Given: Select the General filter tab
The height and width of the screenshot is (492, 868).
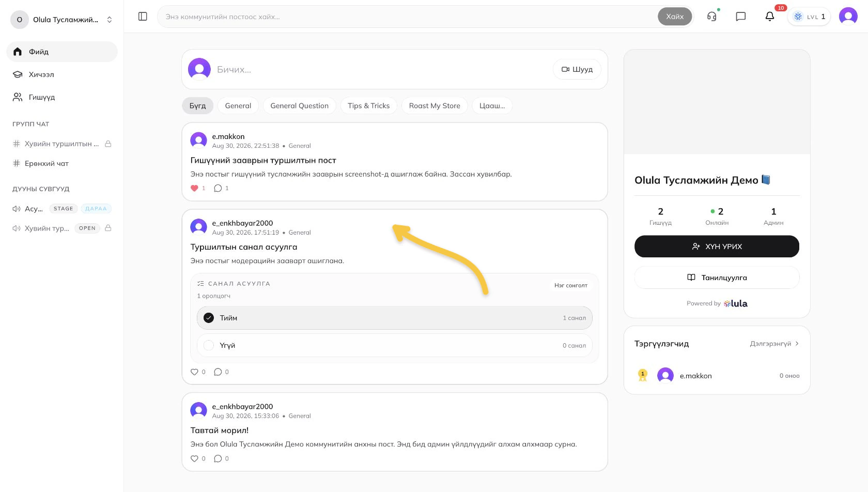Looking at the screenshot, I should coord(238,105).
